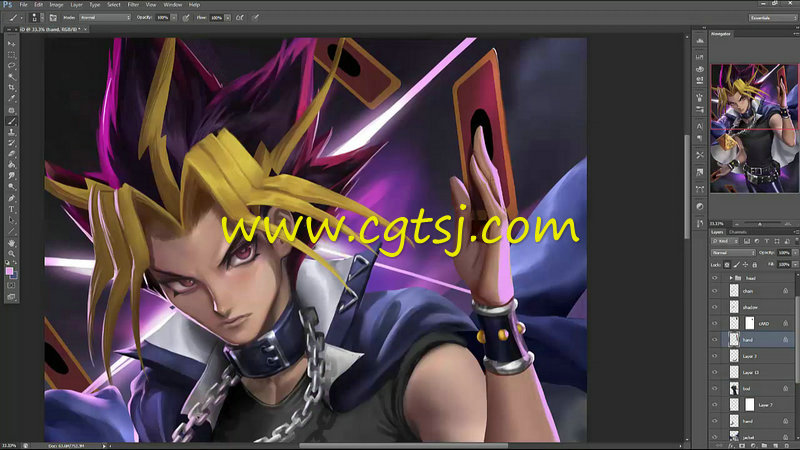Viewport: 800px width, 450px height.
Task: Adjust the Navigator zoom slider
Action: (x=760, y=223)
